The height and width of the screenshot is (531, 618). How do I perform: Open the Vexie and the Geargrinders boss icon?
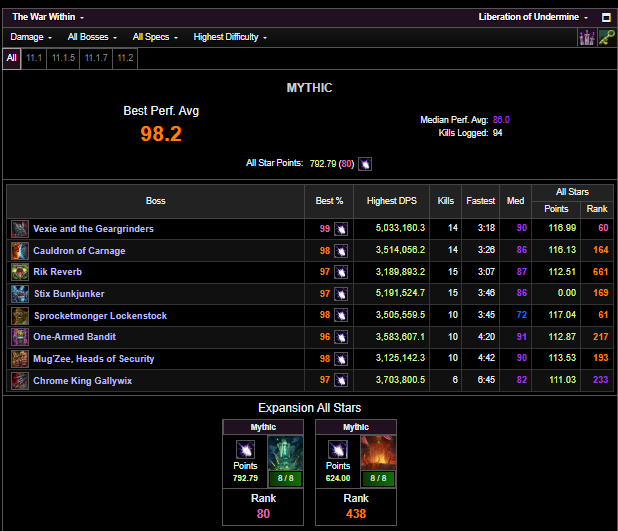[x=20, y=229]
